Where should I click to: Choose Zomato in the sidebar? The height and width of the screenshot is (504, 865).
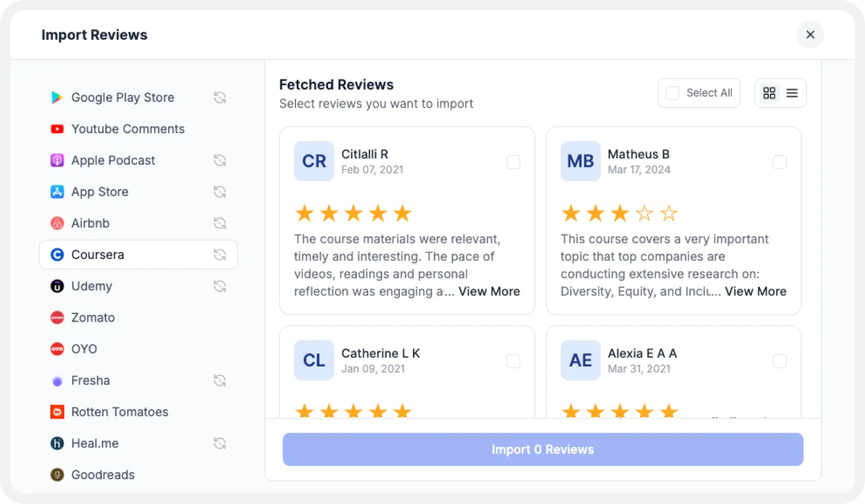(93, 317)
